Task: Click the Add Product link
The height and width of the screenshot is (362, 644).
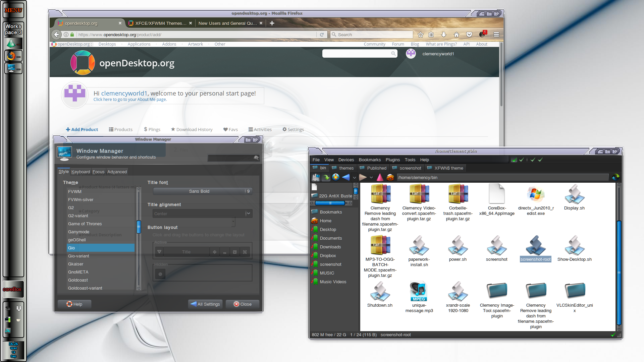Action: (x=82, y=129)
